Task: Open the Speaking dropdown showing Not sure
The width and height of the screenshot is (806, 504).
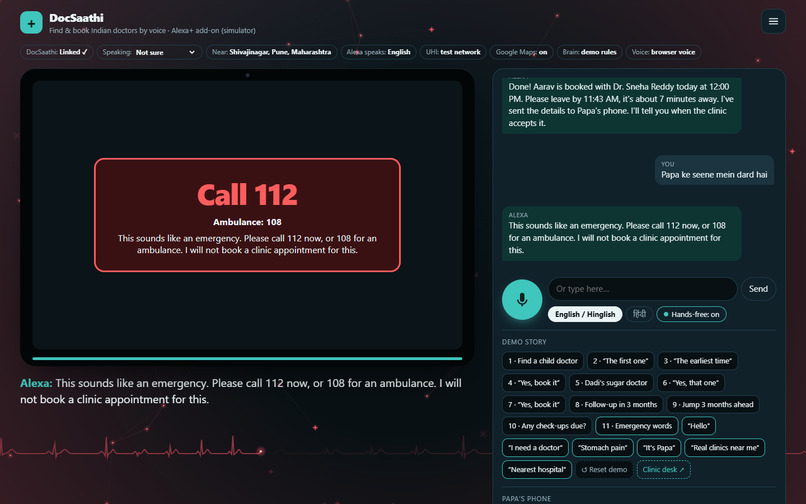Action: tap(149, 52)
